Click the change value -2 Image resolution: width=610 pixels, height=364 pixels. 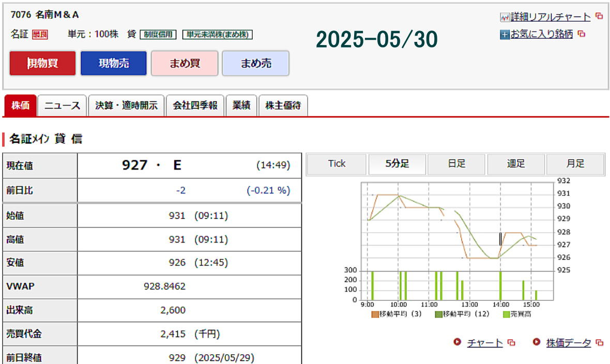180,190
